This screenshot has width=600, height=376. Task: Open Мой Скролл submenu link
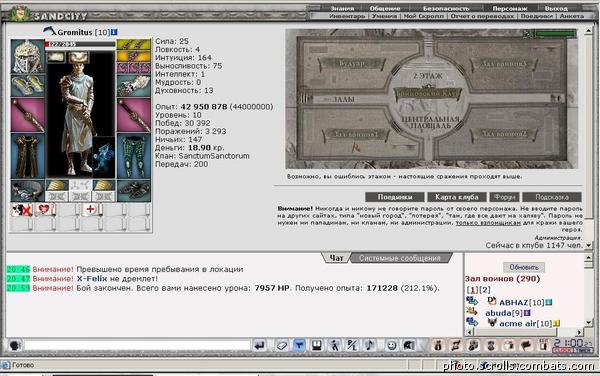pos(424,16)
